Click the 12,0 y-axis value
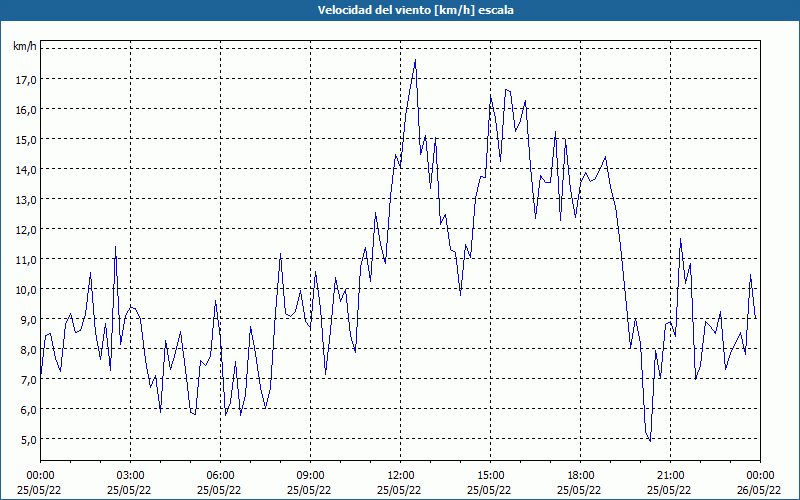The height and width of the screenshot is (500, 800). coord(26,229)
